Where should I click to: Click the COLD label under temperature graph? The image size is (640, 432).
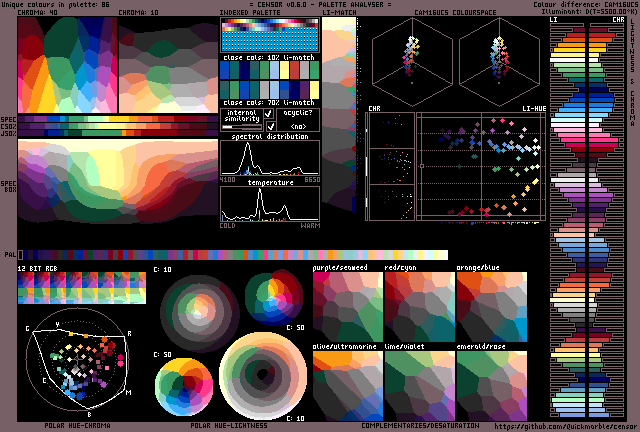227,225
